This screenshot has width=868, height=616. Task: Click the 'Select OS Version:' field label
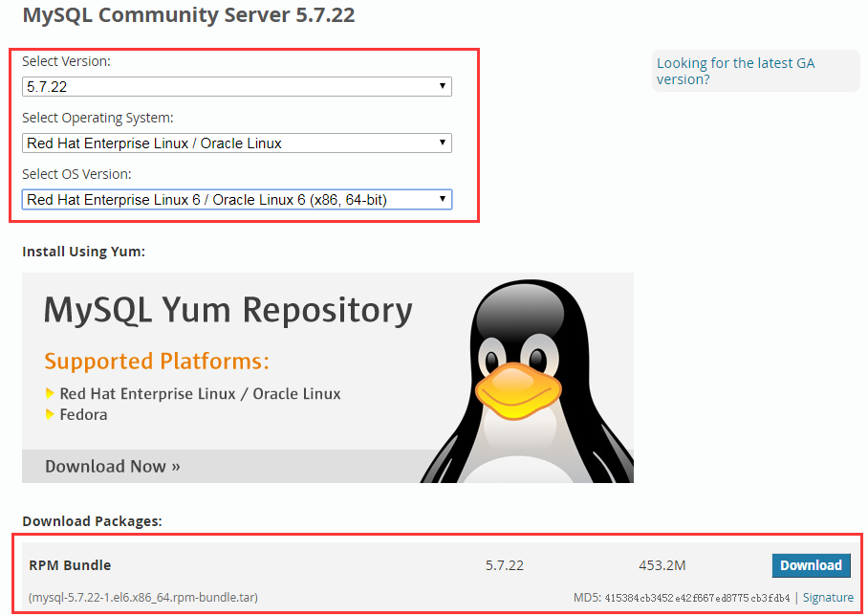point(76,175)
